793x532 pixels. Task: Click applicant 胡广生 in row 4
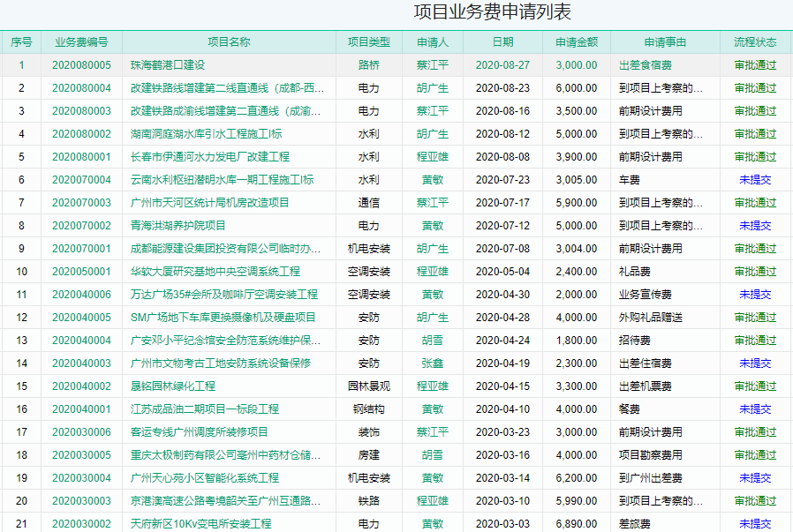tap(433, 134)
